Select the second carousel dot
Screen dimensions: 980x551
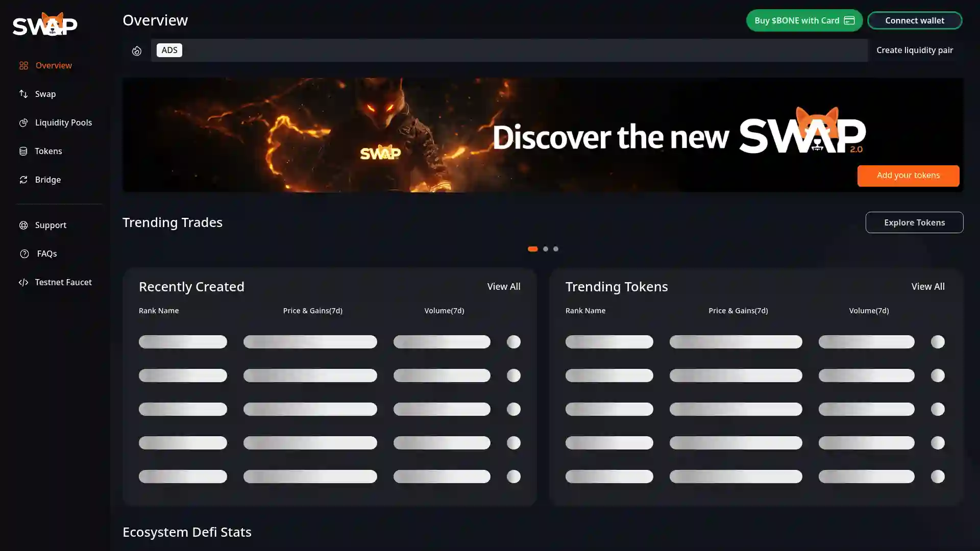(546, 249)
